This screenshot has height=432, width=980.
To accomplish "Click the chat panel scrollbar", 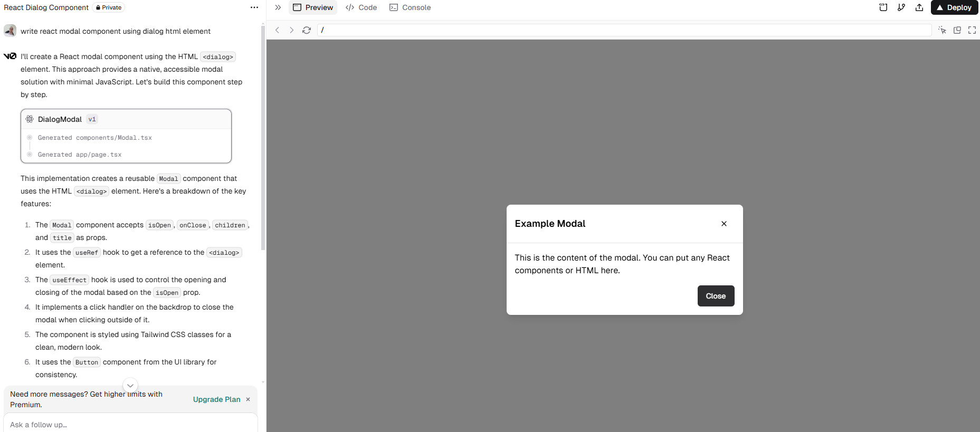I will [x=263, y=137].
